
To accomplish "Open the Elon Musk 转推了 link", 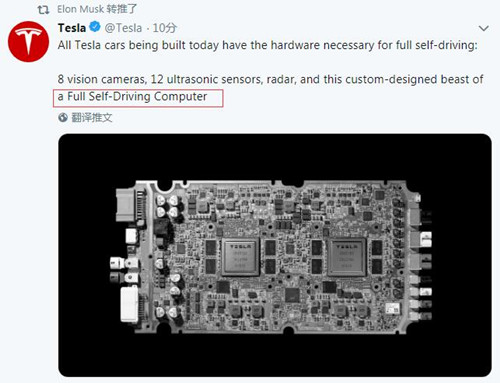I will click(97, 9).
